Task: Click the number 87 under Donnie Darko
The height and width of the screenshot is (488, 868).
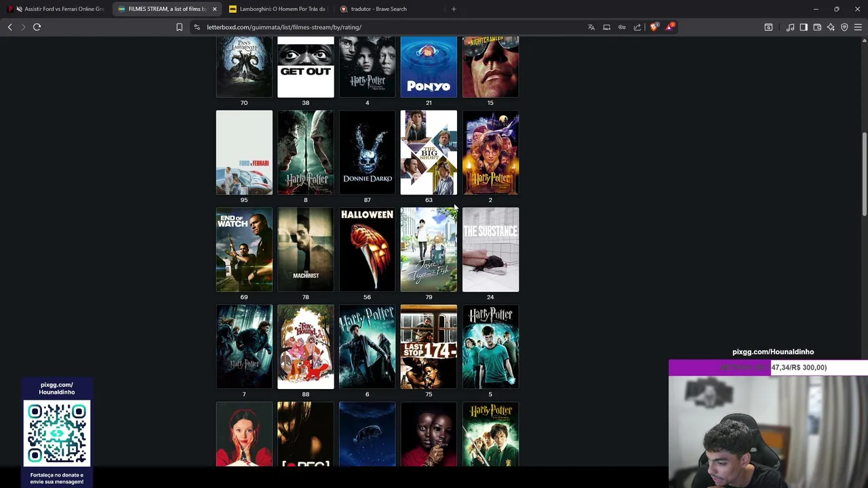Action: tap(367, 200)
